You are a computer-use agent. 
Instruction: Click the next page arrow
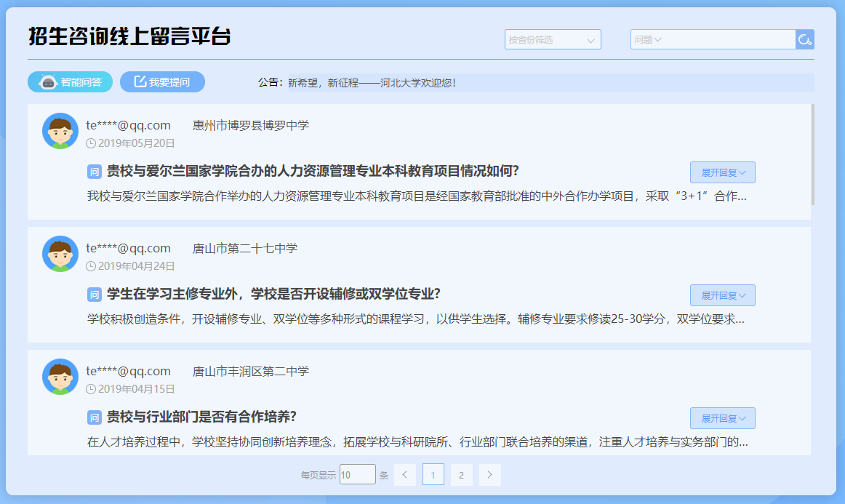pyautogui.click(x=490, y=475)
